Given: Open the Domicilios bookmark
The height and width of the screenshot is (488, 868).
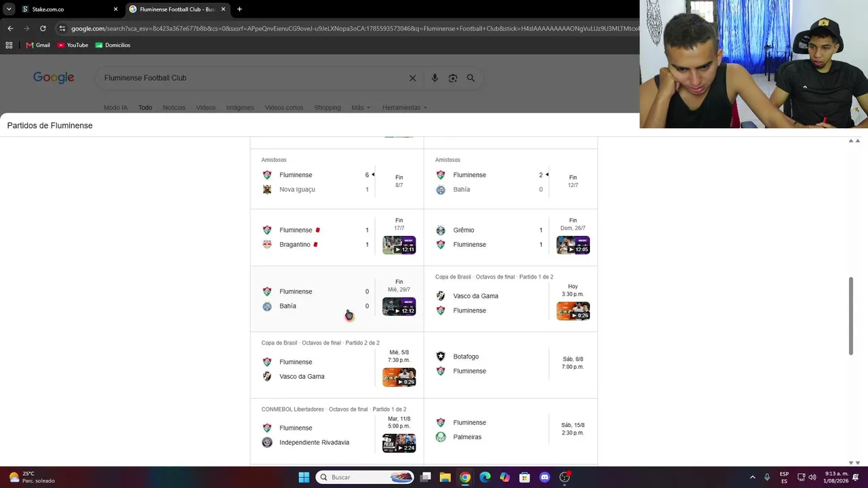Looking at the screenshot, I should pos(113,45).
